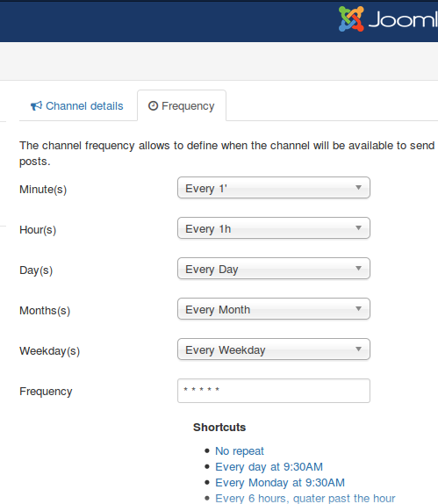Choose the No repeat shortcut

pos(240,451)
